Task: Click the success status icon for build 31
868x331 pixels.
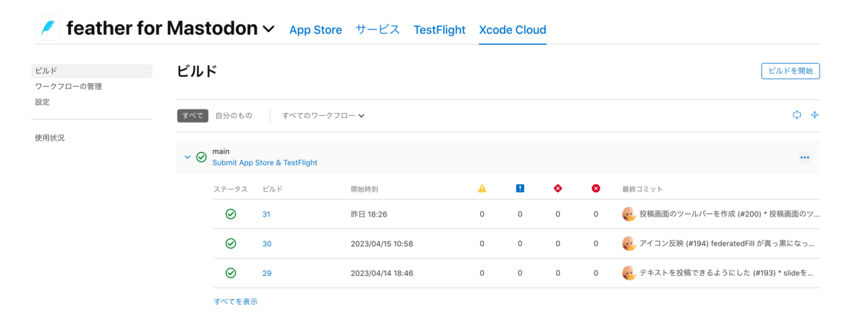Action: [231, 214]
